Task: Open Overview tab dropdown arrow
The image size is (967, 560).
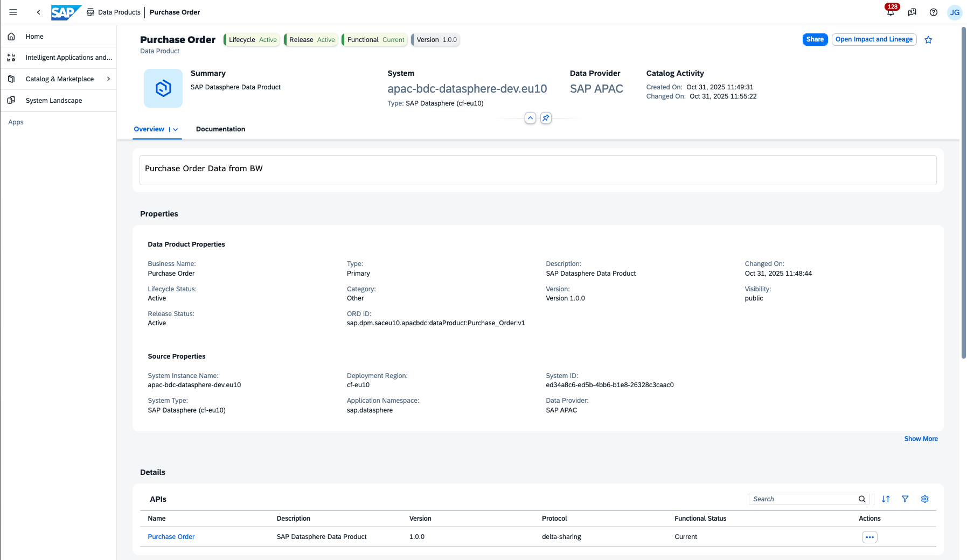Action: [x=176, y=130]
